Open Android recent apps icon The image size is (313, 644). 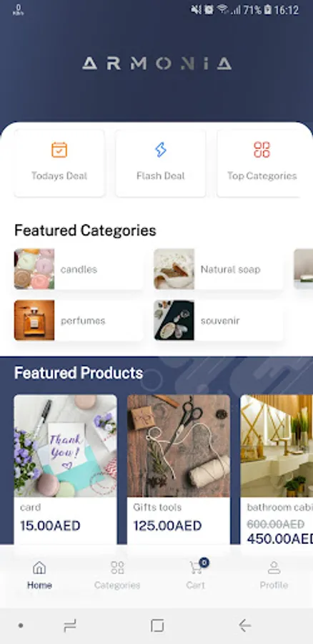(70, 625)
